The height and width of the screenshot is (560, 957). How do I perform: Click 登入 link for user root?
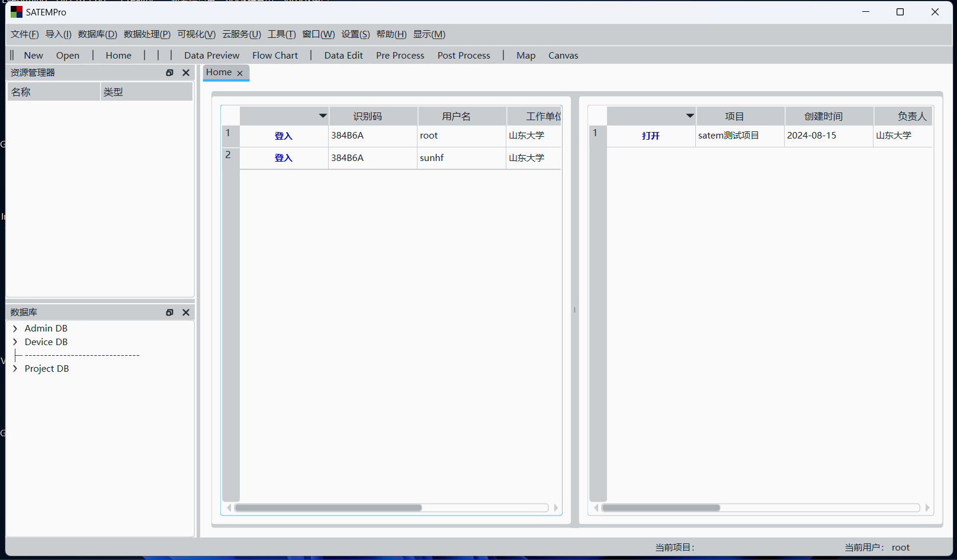(x=284, y=136)
